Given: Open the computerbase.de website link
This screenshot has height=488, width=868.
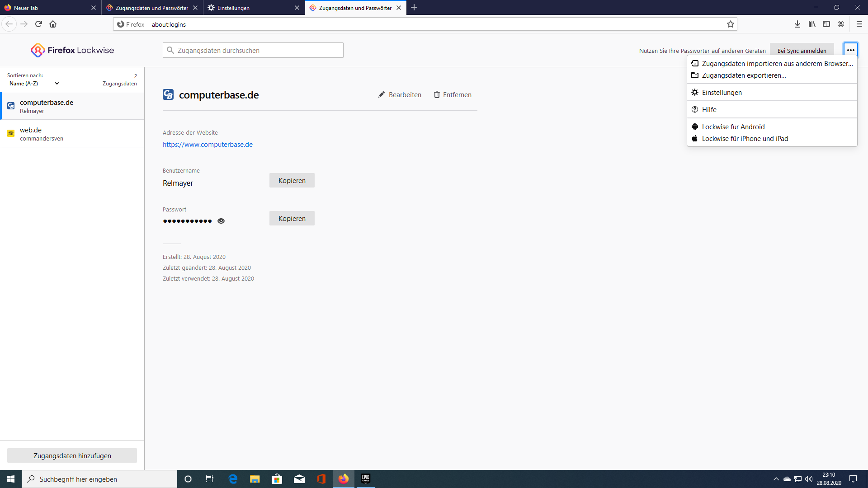Looking at the screenshot, I should pyautogui.click(x=208, y=145).
